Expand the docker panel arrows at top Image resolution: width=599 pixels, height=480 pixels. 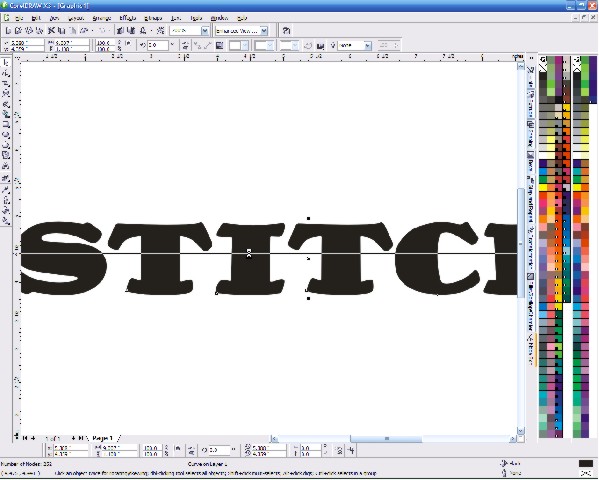(x=531, y=58)
